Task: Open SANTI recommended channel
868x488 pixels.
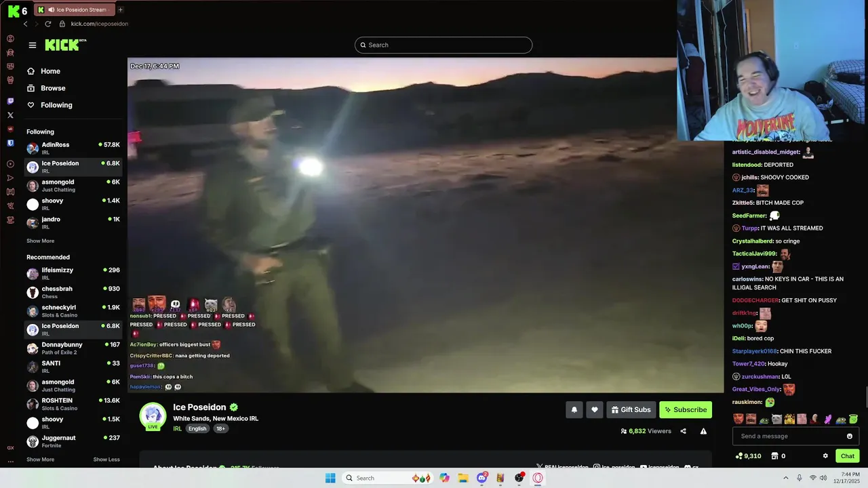Action: point(73,367)
